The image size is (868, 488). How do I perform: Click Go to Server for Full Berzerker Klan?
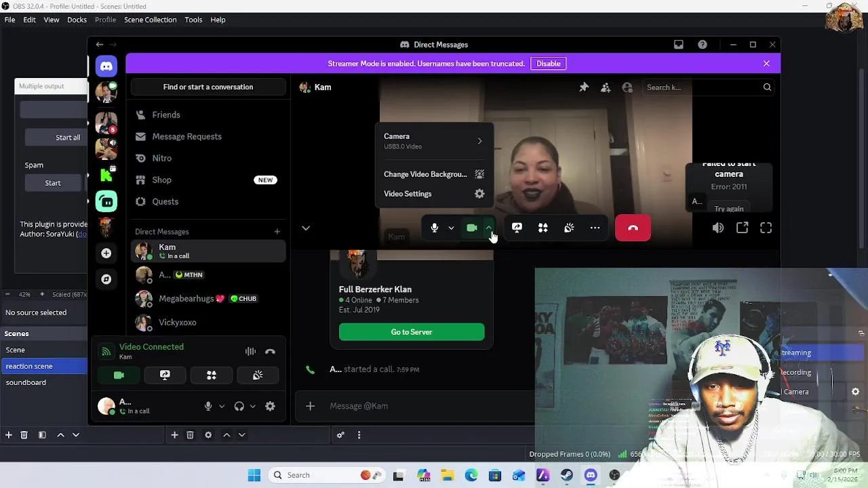pyautogui.click(x=412, y=332)
